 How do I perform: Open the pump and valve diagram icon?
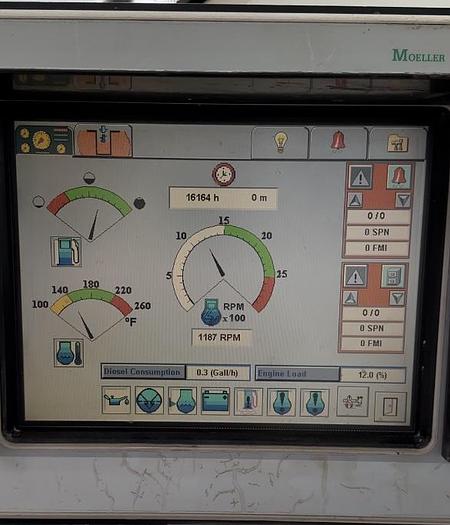353,402
